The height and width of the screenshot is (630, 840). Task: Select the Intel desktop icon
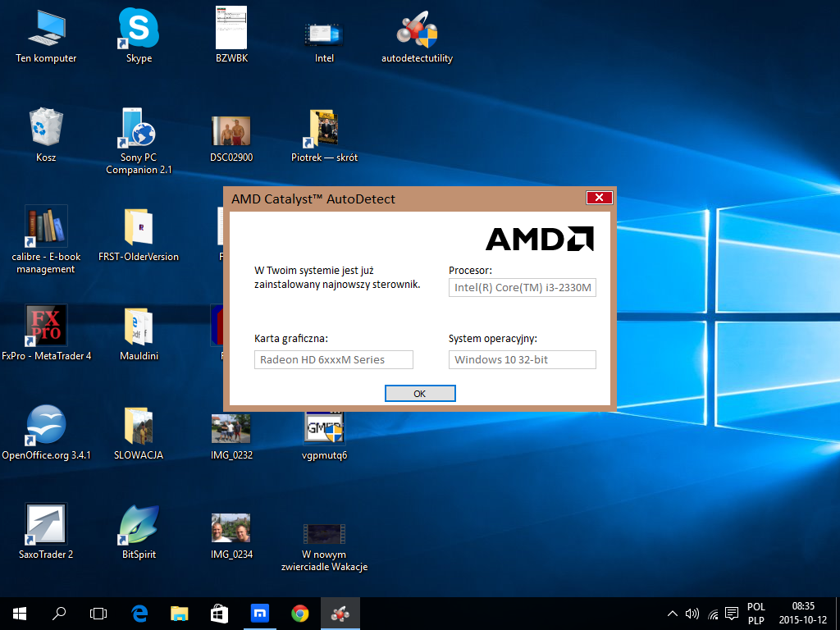(x=324, y=43)
